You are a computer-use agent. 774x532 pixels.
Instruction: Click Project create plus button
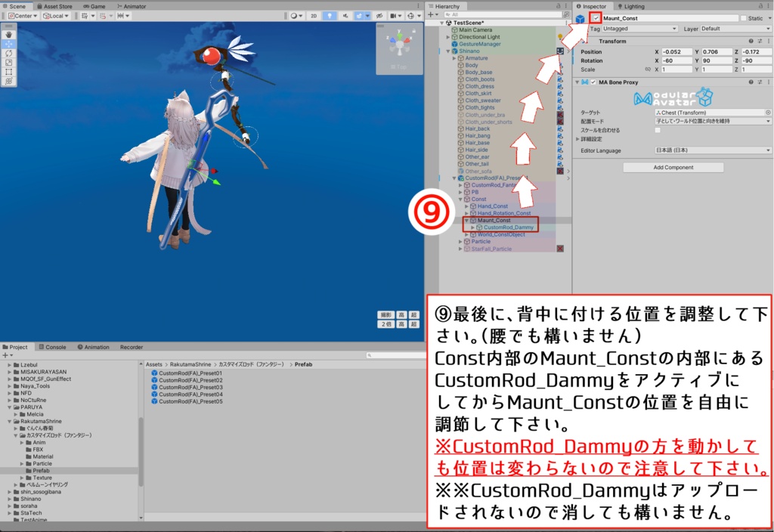(x=6, y=355)
